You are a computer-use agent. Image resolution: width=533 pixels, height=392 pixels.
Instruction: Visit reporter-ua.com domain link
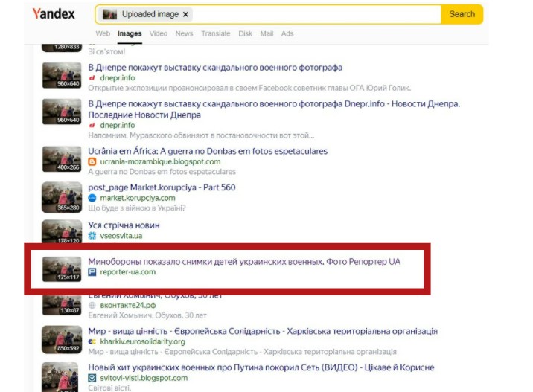click(x=128, y=272)
